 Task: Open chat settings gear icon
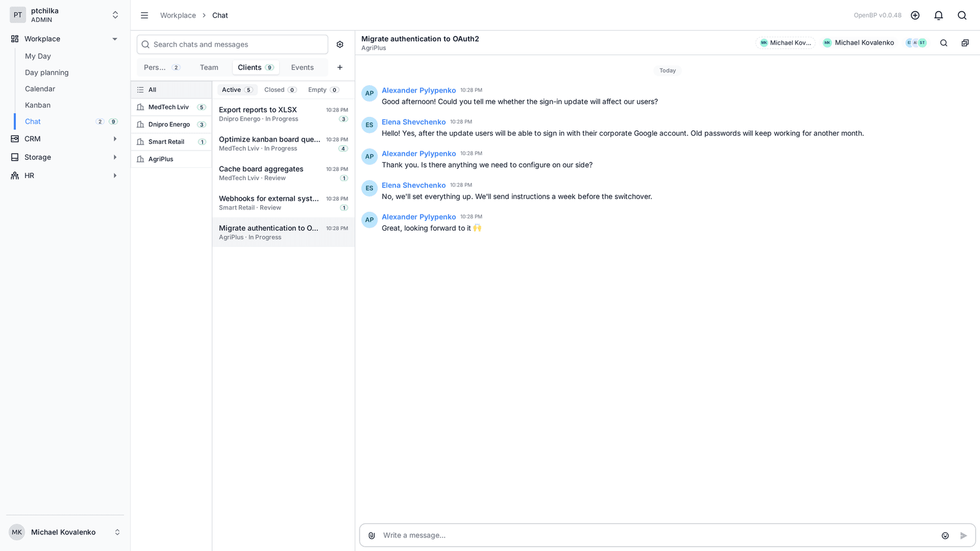click(x=340, y=45)
